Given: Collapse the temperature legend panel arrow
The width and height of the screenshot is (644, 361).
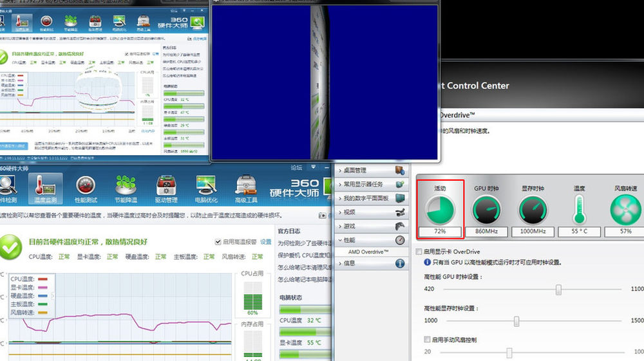Looking at the screenshot, I should (x=53, y=295).
